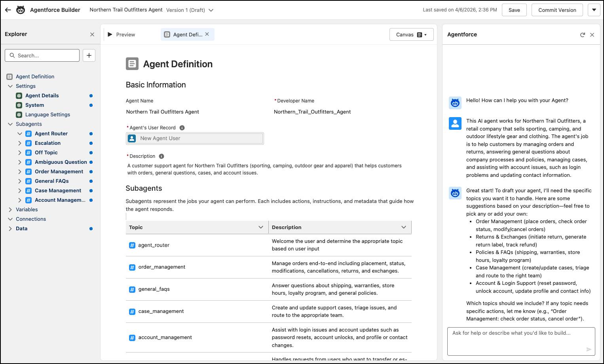Click the case_management hash icon in table

pos(132,312)
